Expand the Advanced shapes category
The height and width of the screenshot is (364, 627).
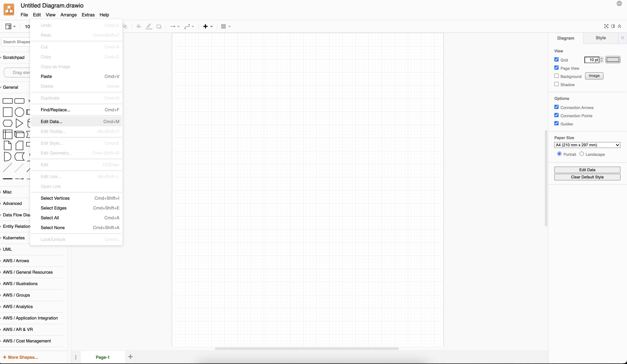coord(12,203)
